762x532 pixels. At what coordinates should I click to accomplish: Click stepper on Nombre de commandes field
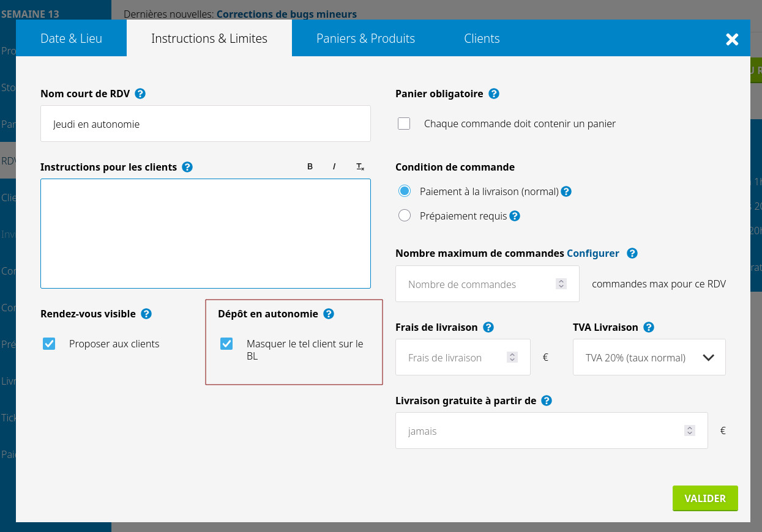[561, 284]
